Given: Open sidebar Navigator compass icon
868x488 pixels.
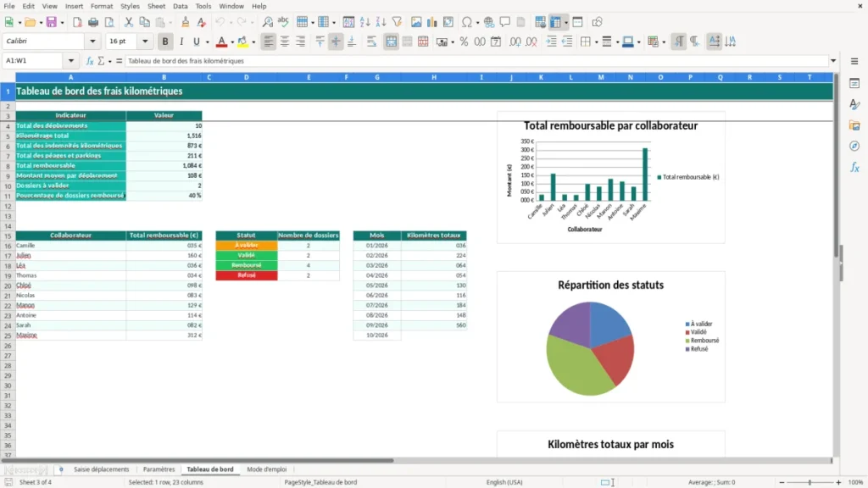Looking at the screenshot, I should (854, 146).
